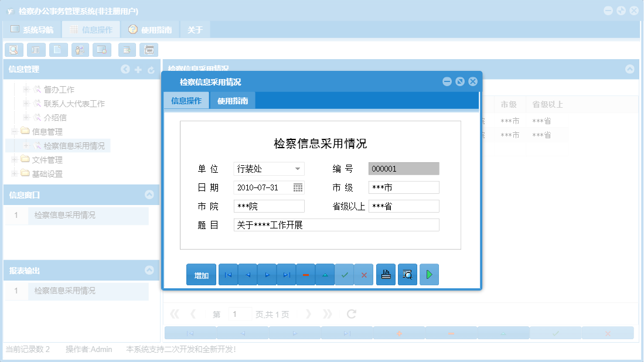
Task: Delete the record using the red minus icon
Action: pos(305,274)
